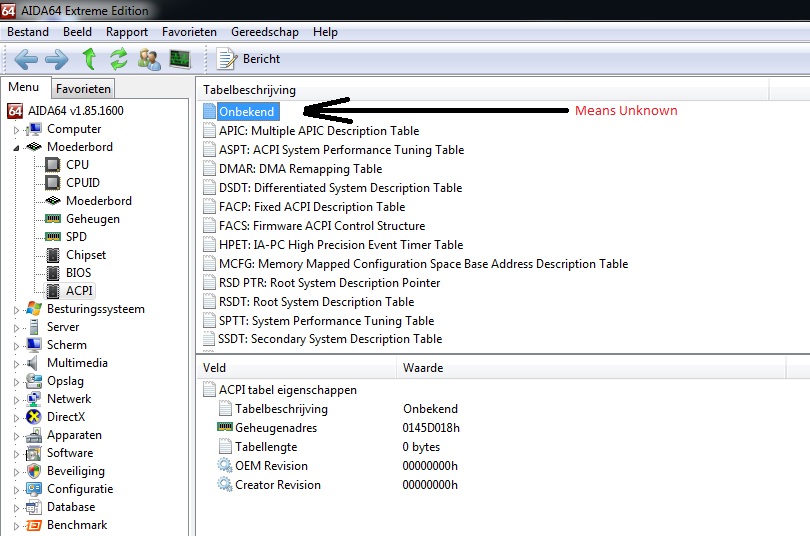Click the Benchmark icon
The width and height of the screenshot is (810, 536).
tap(34, 525)
